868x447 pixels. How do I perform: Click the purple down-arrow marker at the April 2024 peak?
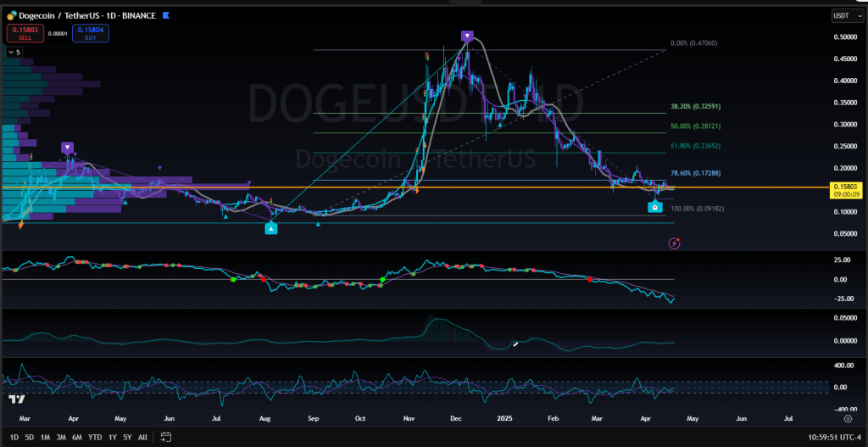[x=68, y=148]
